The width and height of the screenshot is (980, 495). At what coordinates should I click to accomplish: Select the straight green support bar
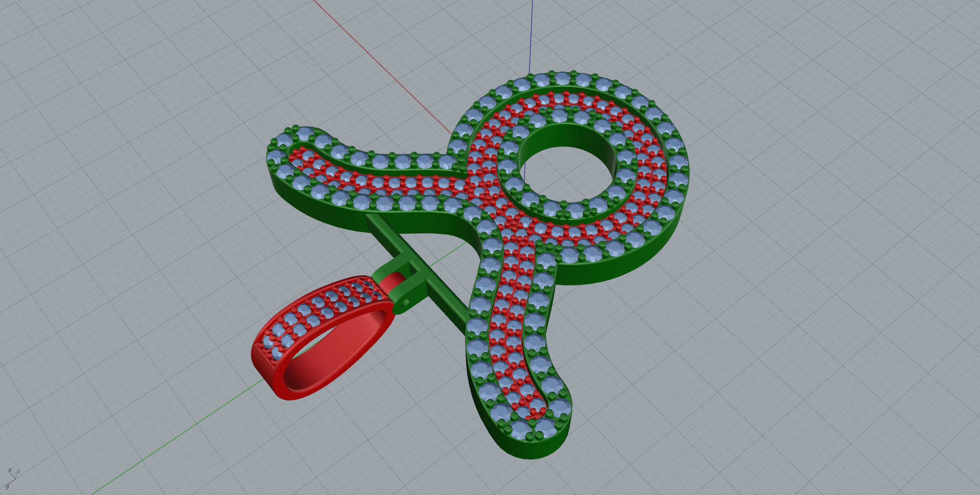[418, 274]
